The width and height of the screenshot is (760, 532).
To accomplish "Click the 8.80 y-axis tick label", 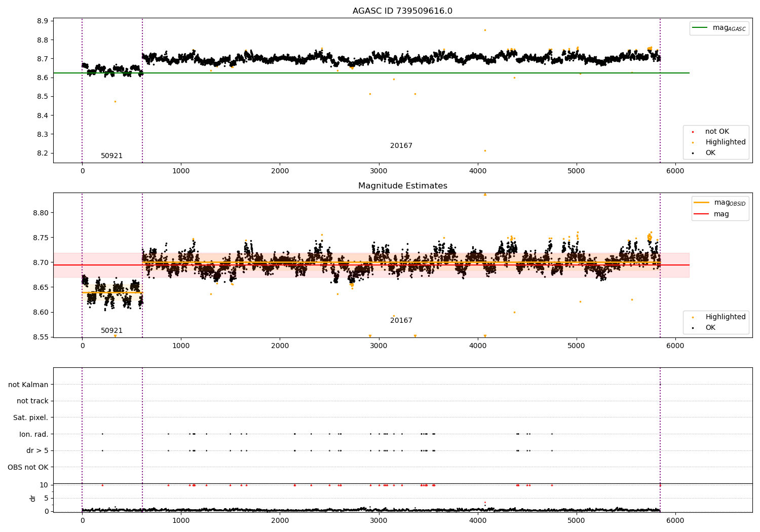I will point(41,213).
